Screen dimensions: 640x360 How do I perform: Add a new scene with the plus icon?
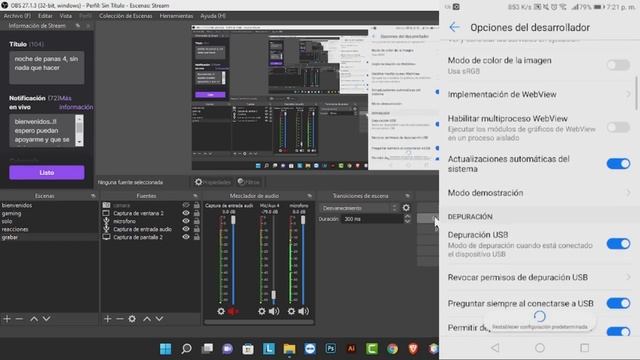click(7, 319)
